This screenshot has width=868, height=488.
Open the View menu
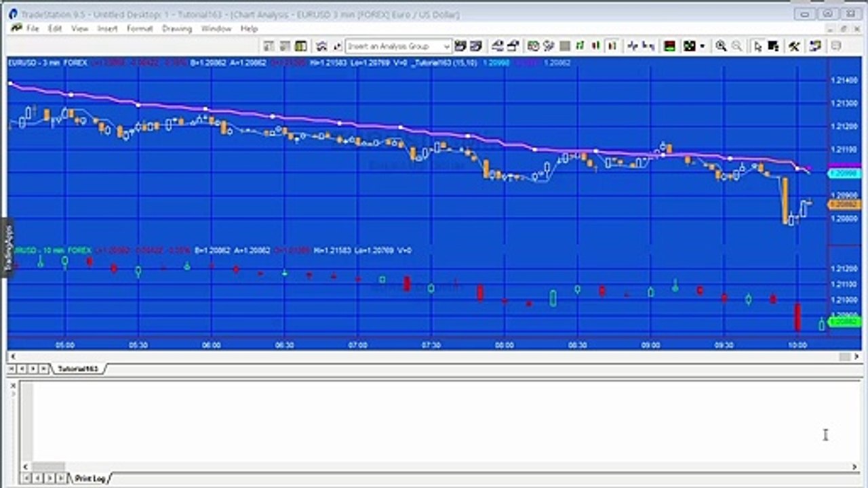[80, 28]
